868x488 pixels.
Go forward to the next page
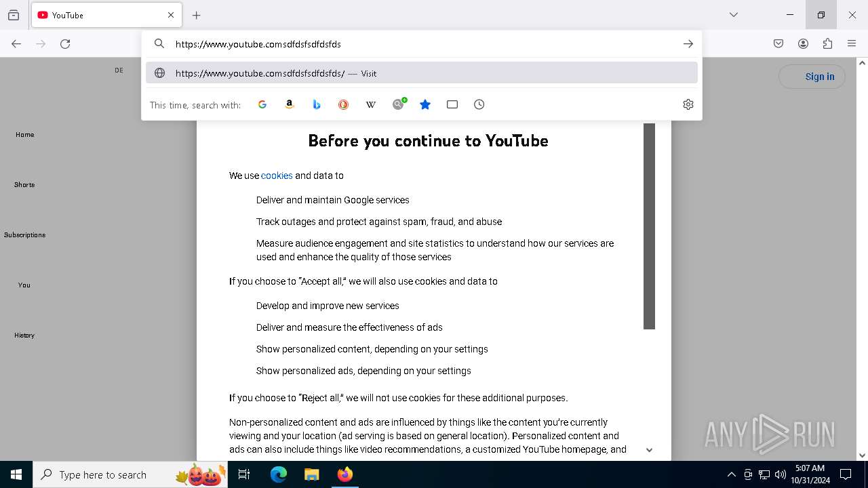pos(41,44)
